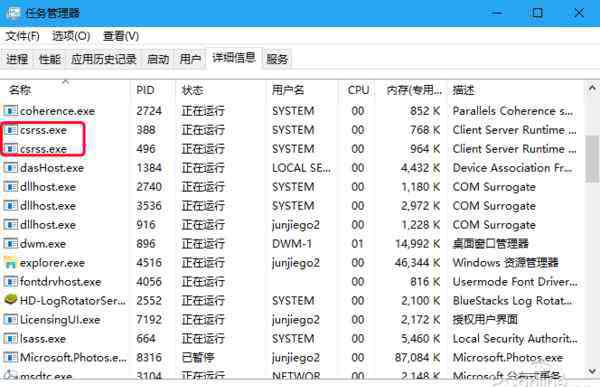Click the 授权用户界面 description
This screenshot has height=387, width=600.
(x=485, y=320)
